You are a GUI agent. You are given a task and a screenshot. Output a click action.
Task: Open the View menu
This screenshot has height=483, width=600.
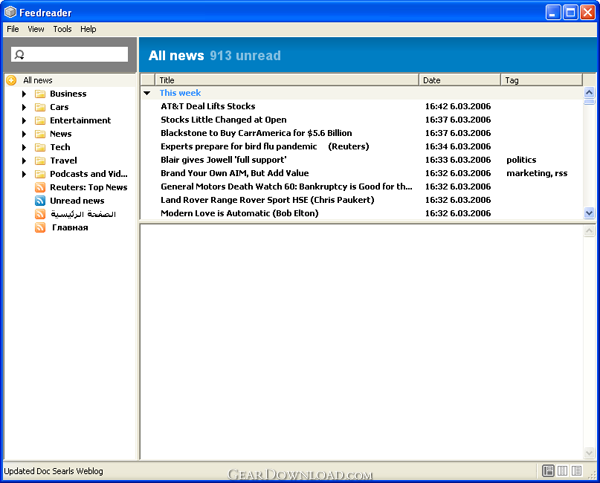[36, 29]
